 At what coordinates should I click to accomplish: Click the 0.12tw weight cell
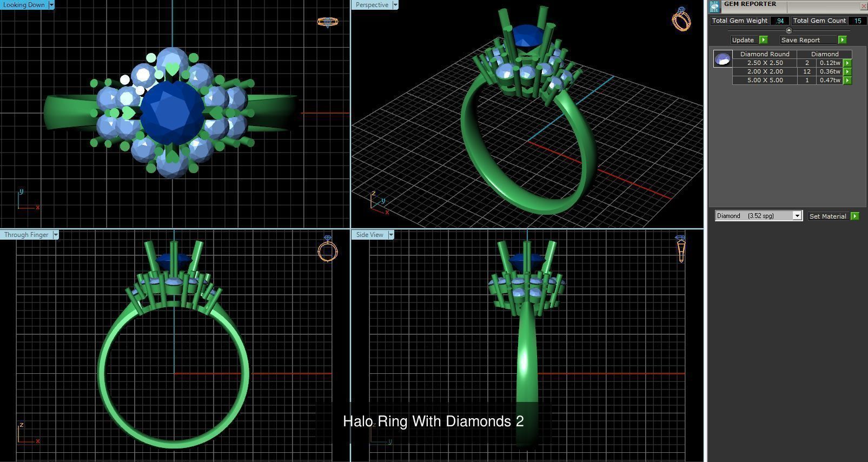click(x=830, y=63)
